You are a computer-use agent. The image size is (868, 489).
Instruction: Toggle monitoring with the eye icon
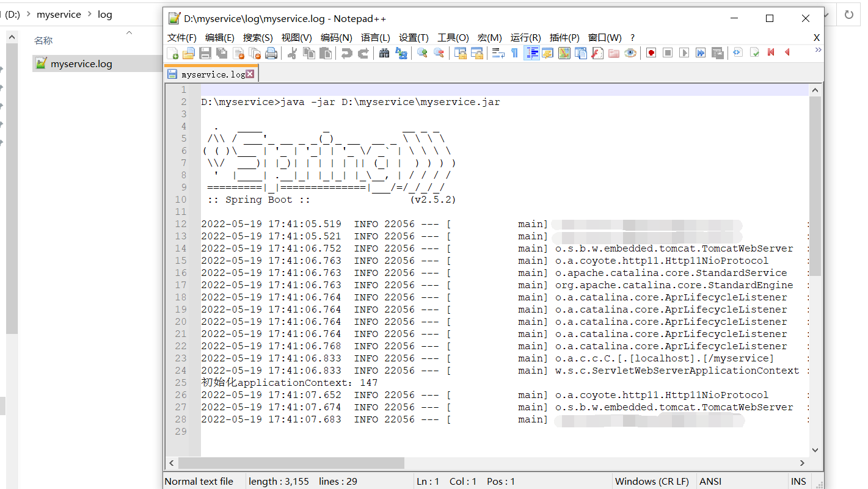630,53
